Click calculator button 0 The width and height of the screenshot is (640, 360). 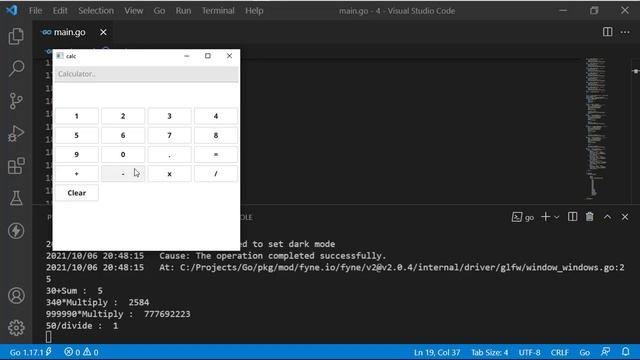coord(123,154)
